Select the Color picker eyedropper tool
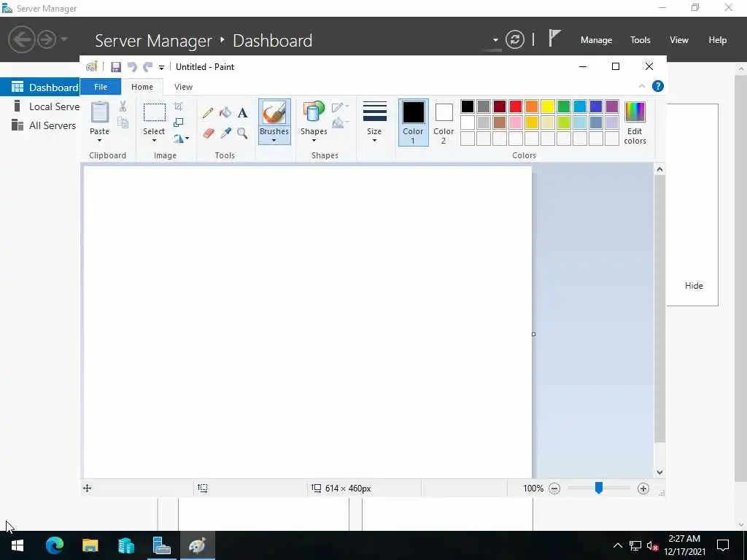This screenshot has height=560, width=747. click(225, 133)
